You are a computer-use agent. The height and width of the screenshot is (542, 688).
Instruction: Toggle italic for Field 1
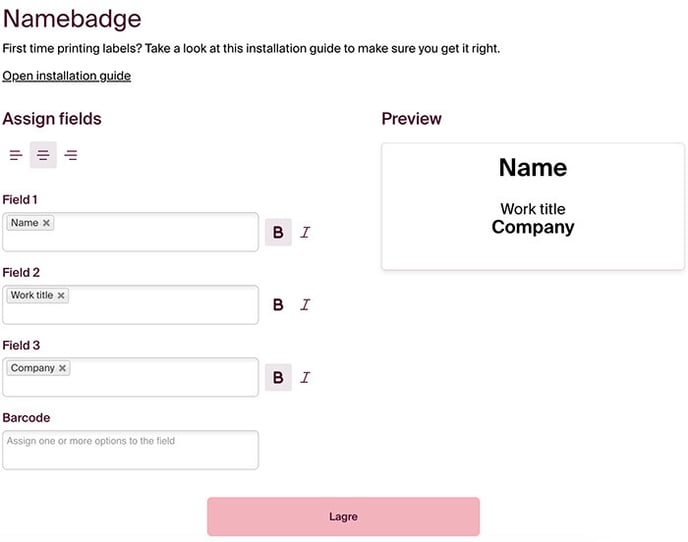(305, 232)
